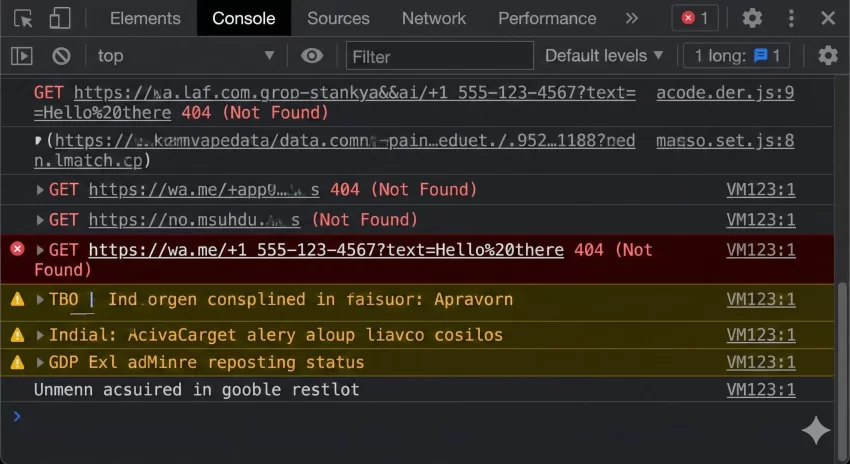Viewport: 850px width, 464px height.
Task: Open DevTools settings gear in tab bar
Action: (x=752, y=18)
